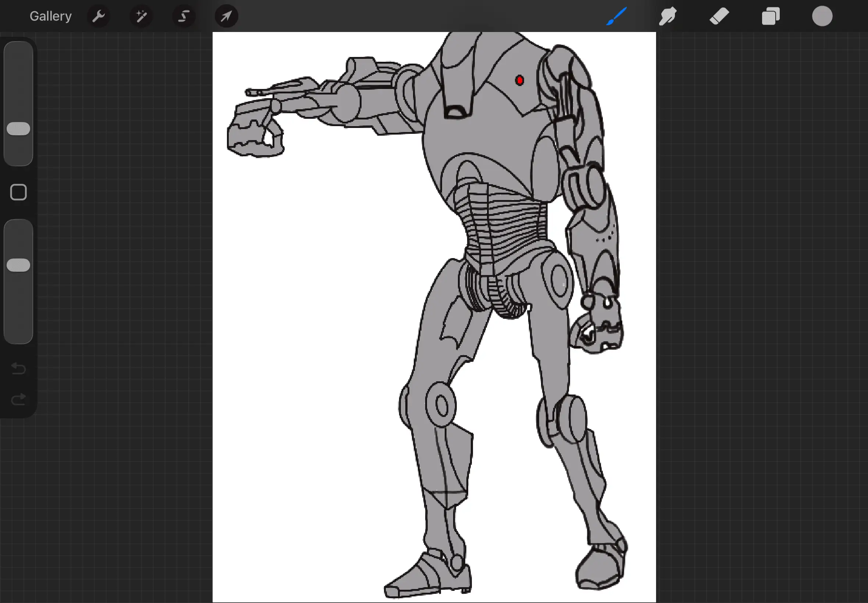Tap the square Modify button in sidebar

tap(18, 192)
